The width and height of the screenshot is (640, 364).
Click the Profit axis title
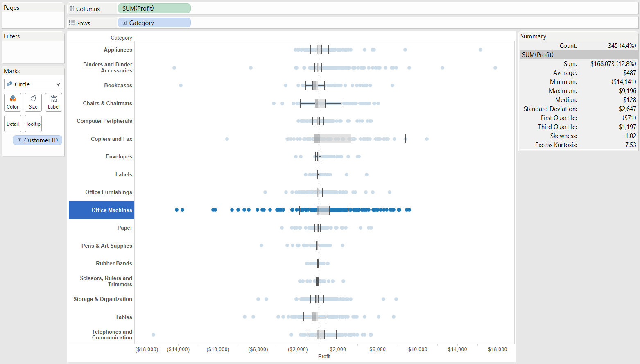coord(324,356)
